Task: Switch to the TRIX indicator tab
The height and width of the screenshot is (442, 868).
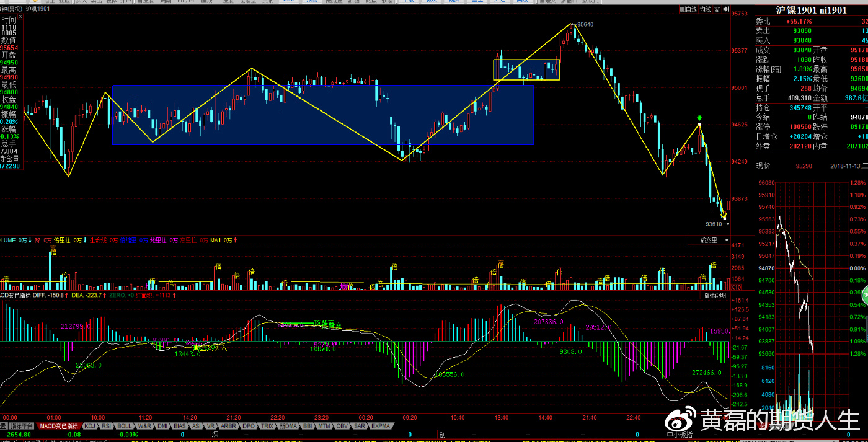Action: click(267, 426)
